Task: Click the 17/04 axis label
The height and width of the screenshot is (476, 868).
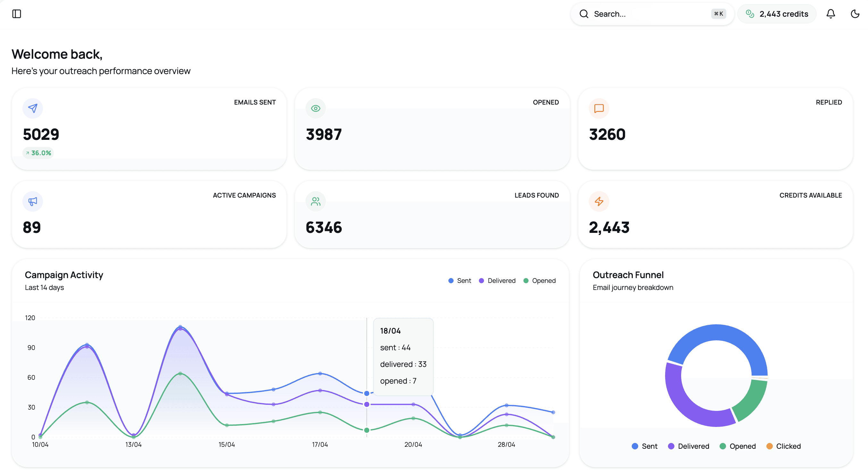Action: point(320,444)
